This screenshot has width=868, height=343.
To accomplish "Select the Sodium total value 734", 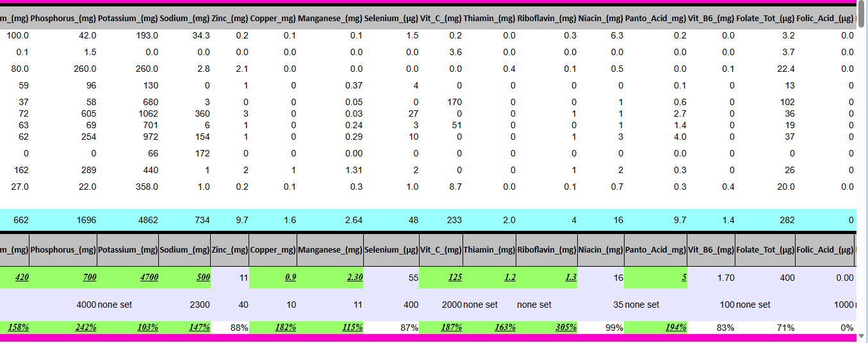I will tap(202, 220).
